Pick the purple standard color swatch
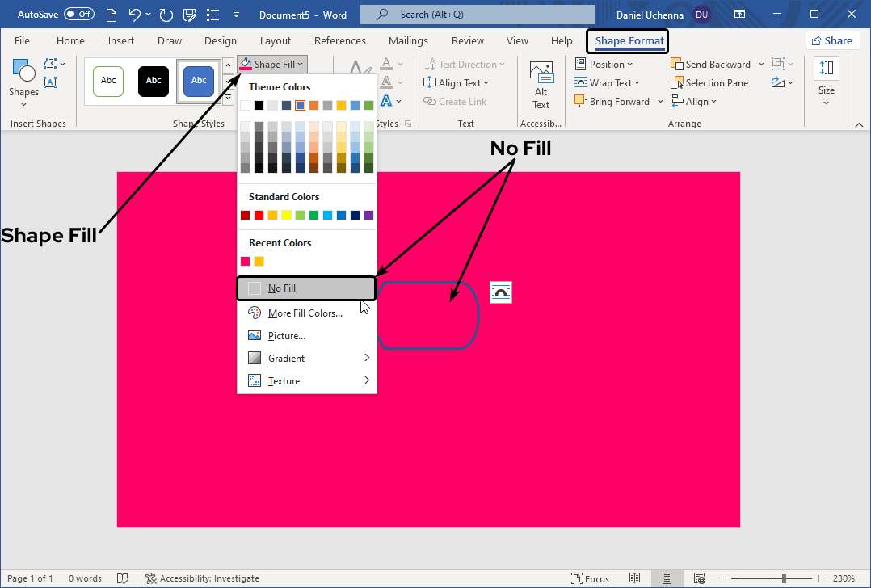Image resolution: width=871 pixels, height=588 pixels. pos(369,216)
